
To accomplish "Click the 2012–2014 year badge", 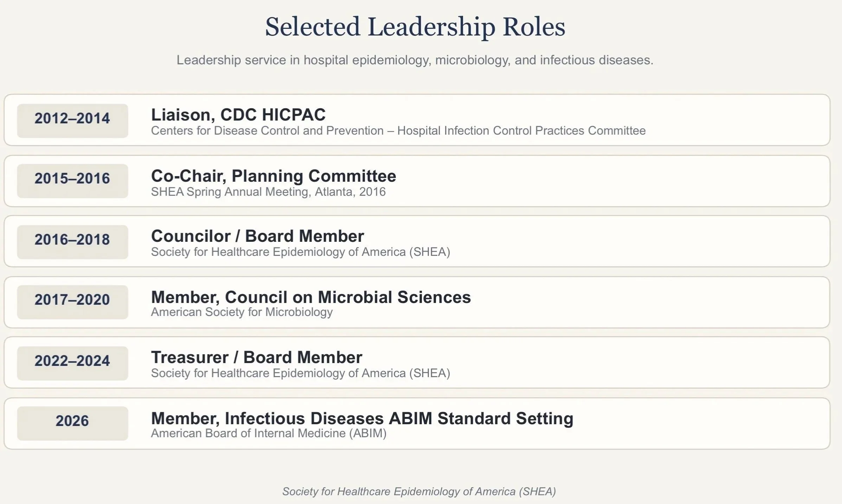I will click(x=72, y=118).
